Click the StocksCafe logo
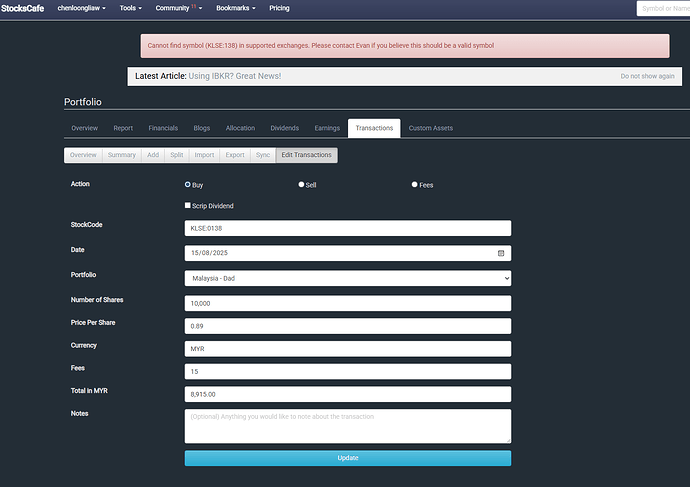The image size is (690, 487). 22,8
